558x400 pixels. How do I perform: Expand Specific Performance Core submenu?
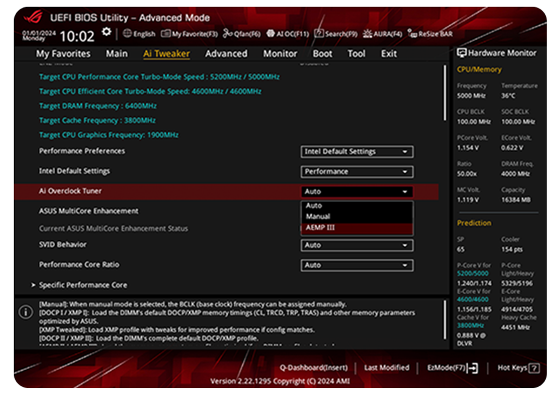pos(83,285)
